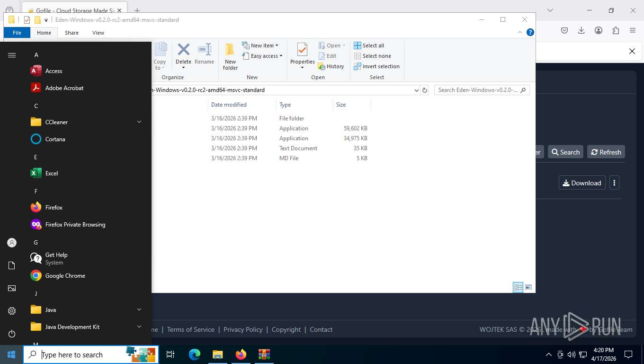Click Refresh button on Gofile page
The image size is (644, 364).
click(x=606, y=152)
